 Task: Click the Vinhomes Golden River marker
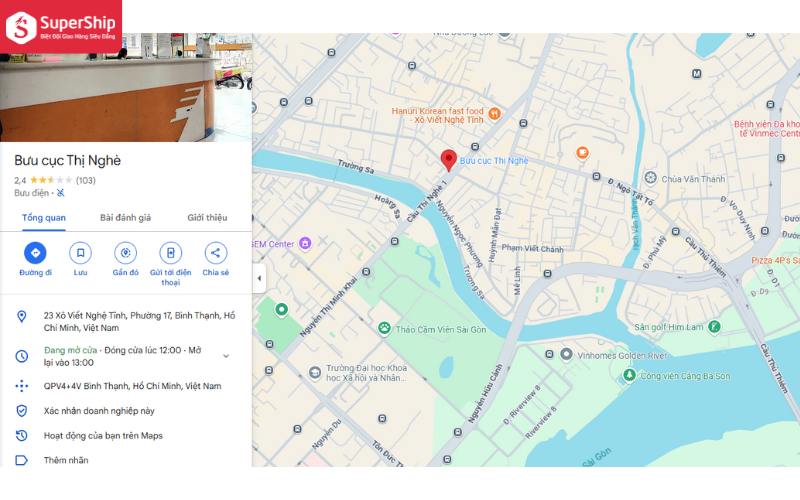[566, 354]
